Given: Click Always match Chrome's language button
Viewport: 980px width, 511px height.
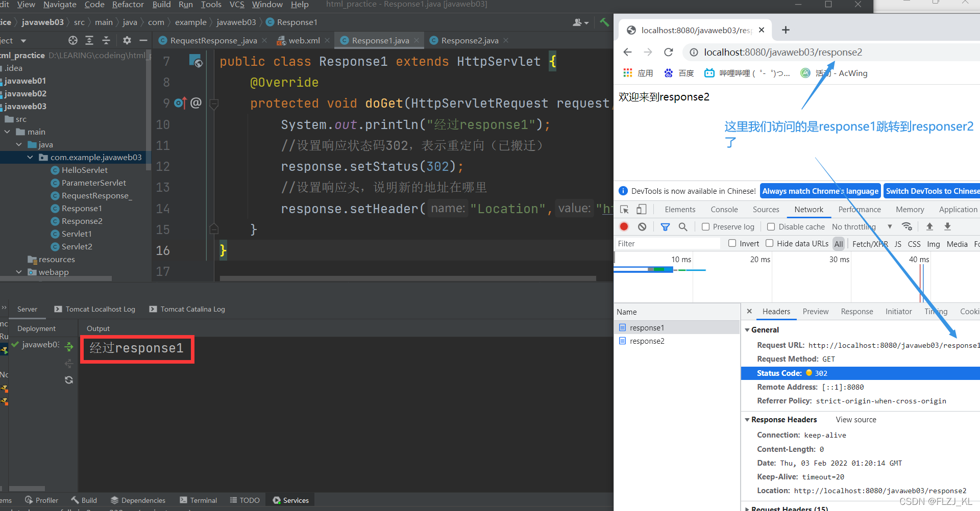Looking at the screenshot, I should [x=820, y=191].
